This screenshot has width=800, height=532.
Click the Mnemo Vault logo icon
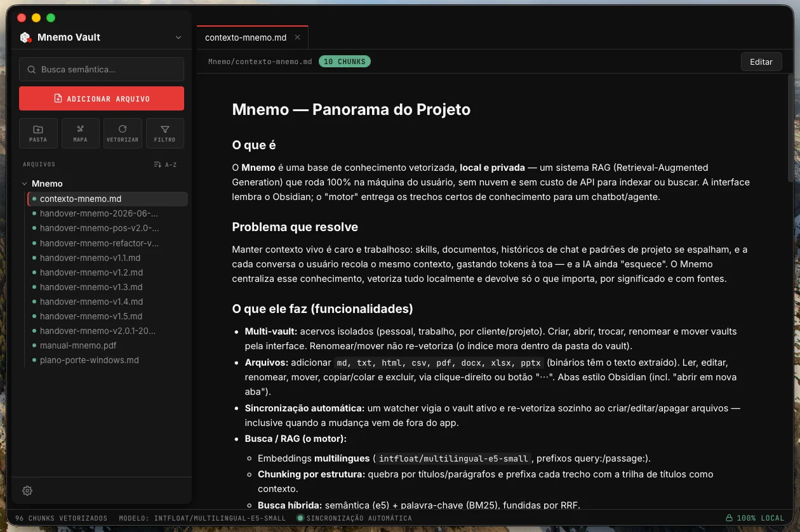25,37
